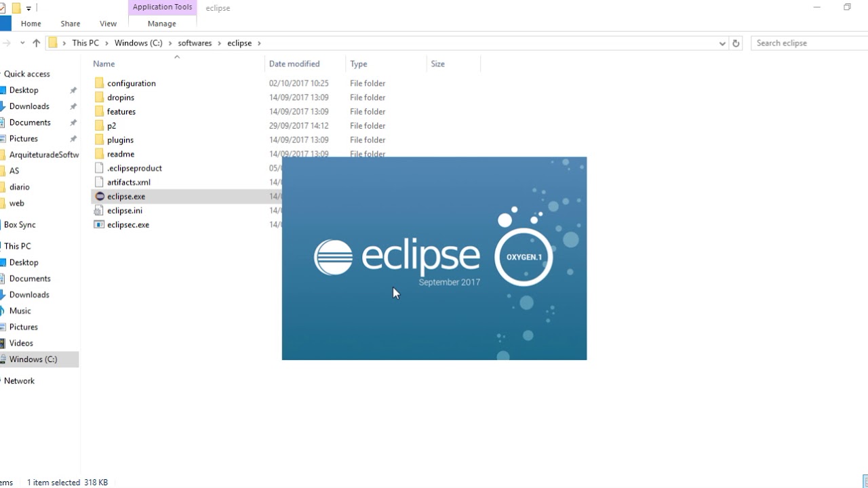Select This PC in navigation pane
868x488 pixels.
(18, 246)
